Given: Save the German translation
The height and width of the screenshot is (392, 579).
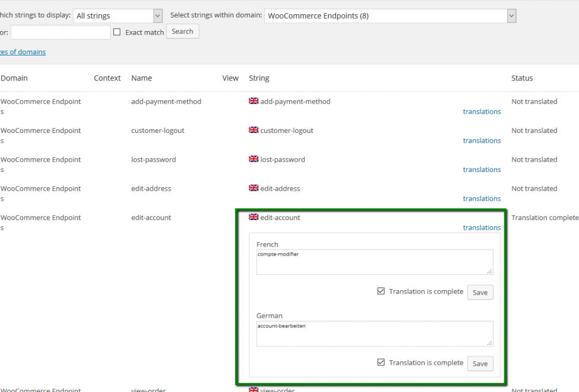Looking at the screenshot, I should click(480, 364).
